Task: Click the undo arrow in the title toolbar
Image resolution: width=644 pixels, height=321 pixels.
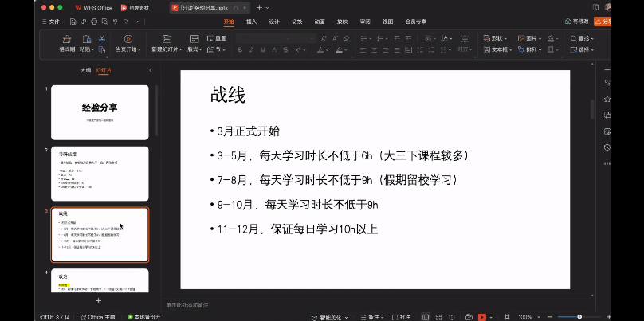Action: [x=116, y=22]
